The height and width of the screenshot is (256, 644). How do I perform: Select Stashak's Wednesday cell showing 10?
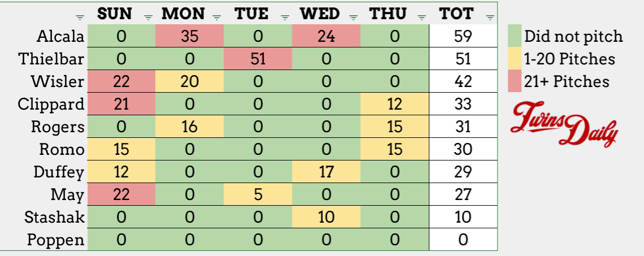coord(326,216)
